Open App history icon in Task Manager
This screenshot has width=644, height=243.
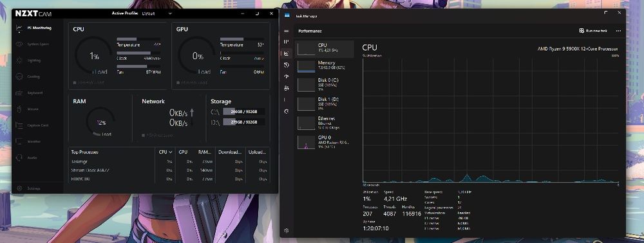[287, 65]
